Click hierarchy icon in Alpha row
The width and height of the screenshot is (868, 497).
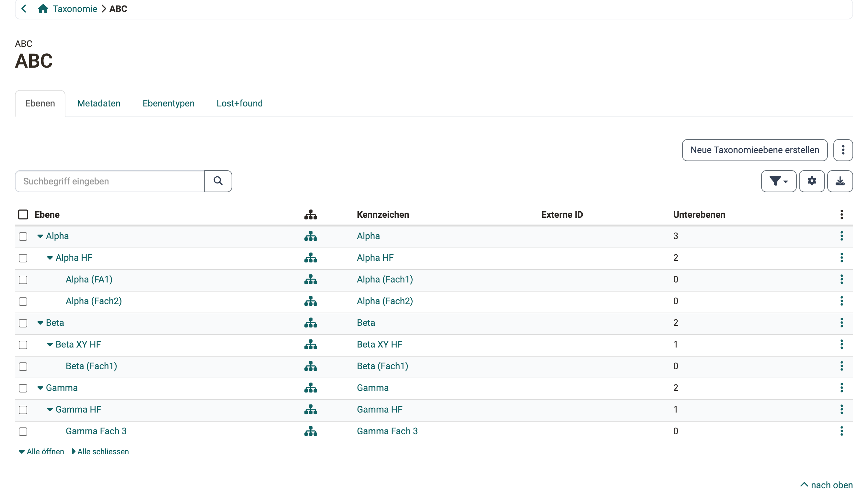(x=311, y=236)
